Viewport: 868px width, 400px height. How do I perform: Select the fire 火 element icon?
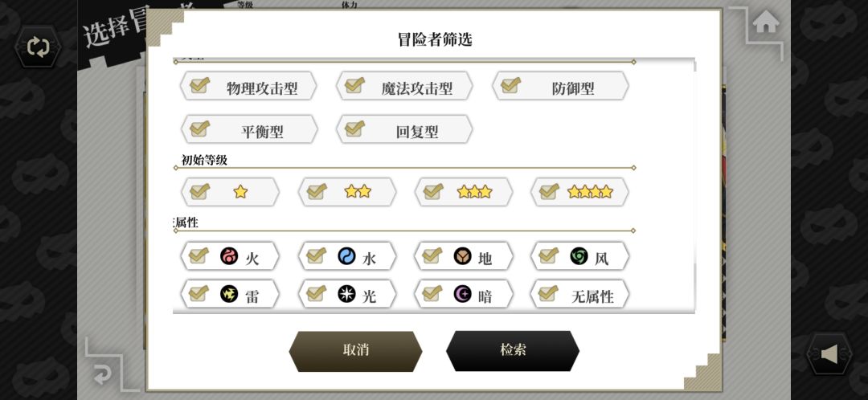coord(229,256)
